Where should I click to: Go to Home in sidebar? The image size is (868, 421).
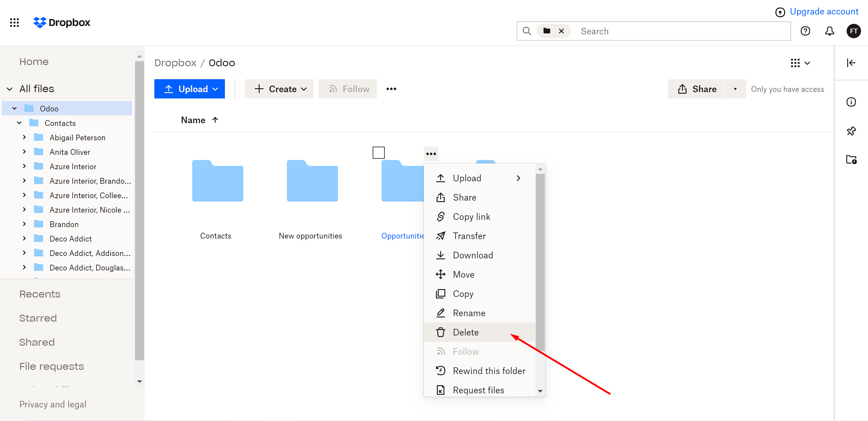coord(34,62)
